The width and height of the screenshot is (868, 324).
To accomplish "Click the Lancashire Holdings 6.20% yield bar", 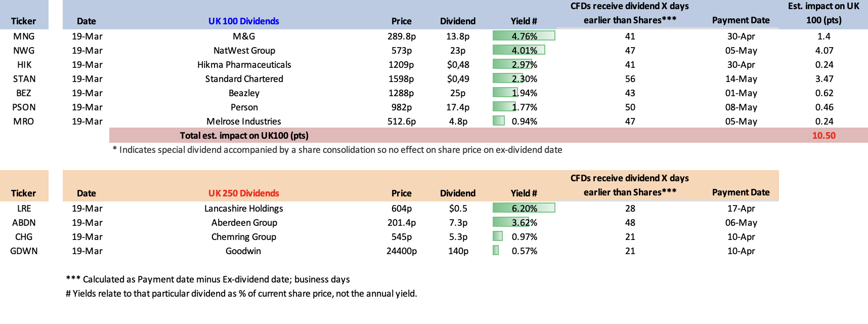I will tap(524, 208).
